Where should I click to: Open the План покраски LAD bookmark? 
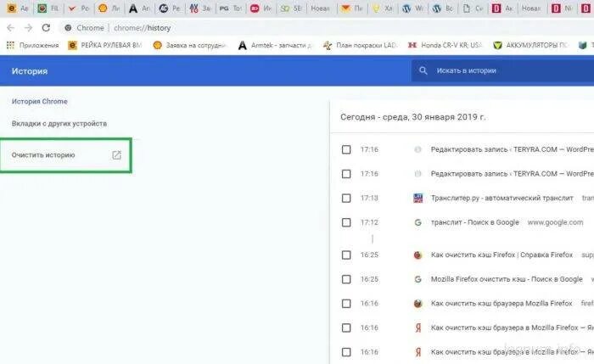[x=360, y=45]
